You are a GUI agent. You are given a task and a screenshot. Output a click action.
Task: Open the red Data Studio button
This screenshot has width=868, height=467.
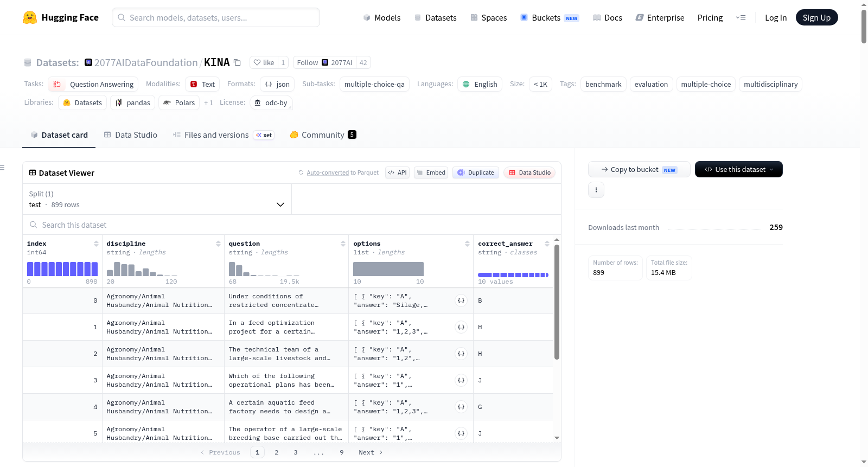point(529,172)
